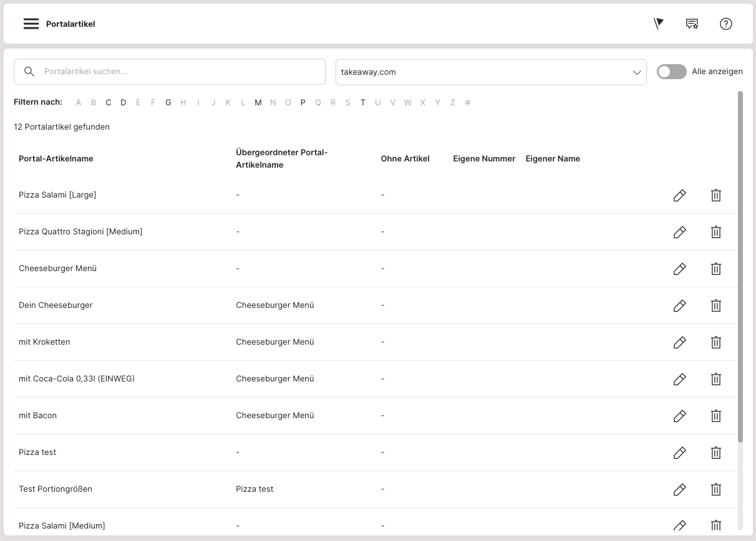
Task: Filter articles by letter T
Action: 362,103
